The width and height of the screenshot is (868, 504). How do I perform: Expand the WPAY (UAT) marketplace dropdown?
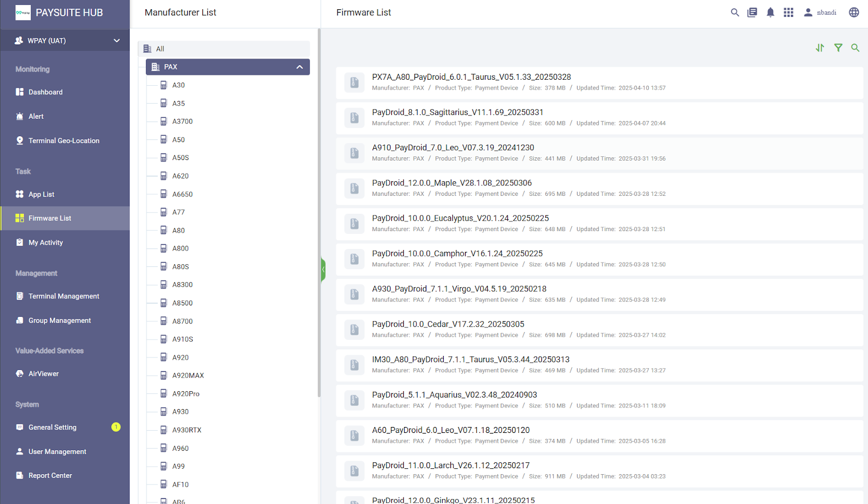click(65, 41)
